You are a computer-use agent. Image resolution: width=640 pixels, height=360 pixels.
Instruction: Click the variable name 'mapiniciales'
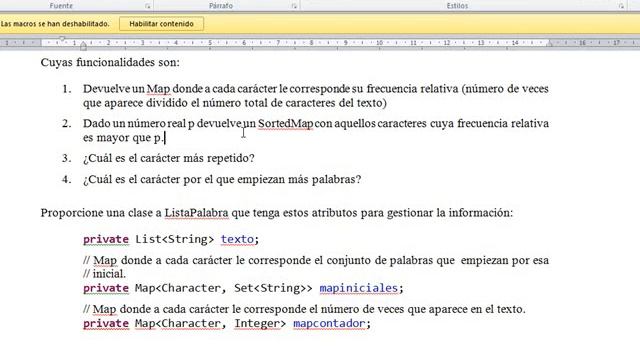point(358,288)
